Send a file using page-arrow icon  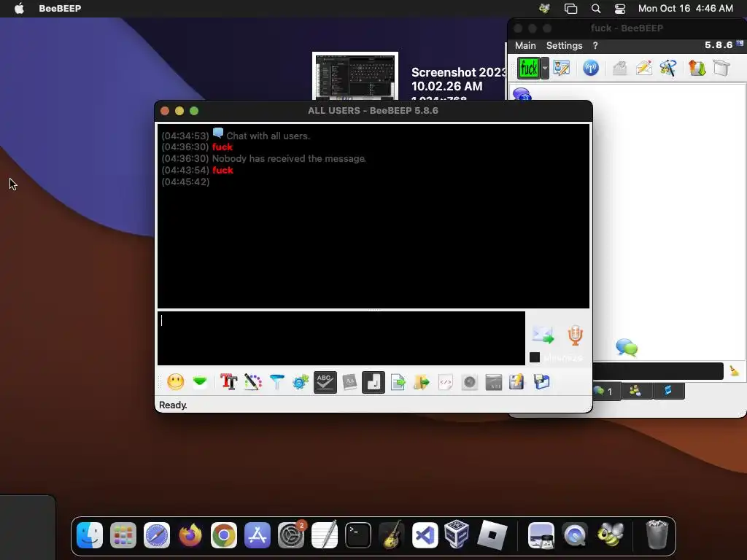(x=398, y=382)
